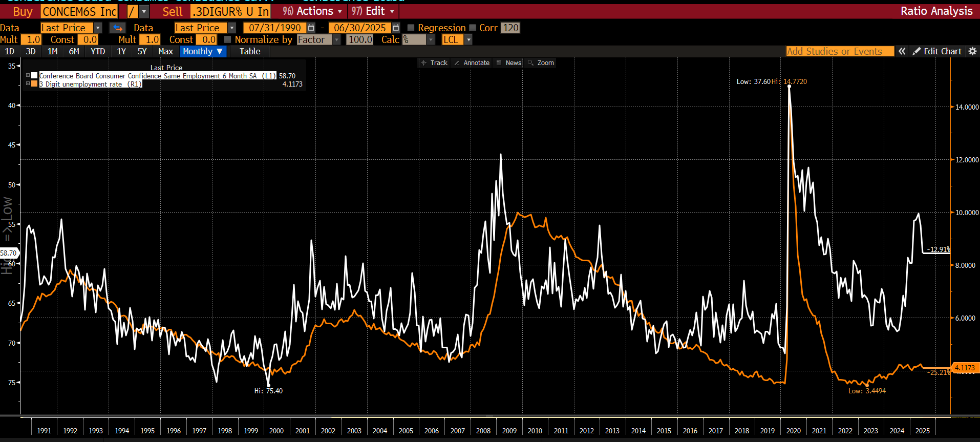980x442 pixels.
Task: Click the orange swatch for unemployment rate series
Action: click(x=34, y=83)
